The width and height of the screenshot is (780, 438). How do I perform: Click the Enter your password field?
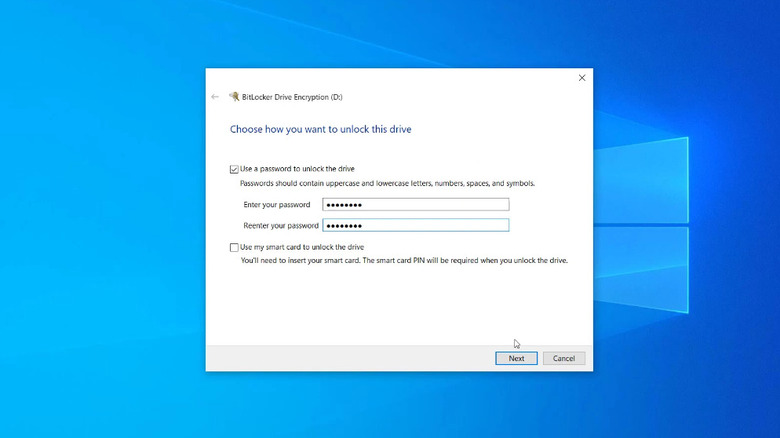pos(415,205)
